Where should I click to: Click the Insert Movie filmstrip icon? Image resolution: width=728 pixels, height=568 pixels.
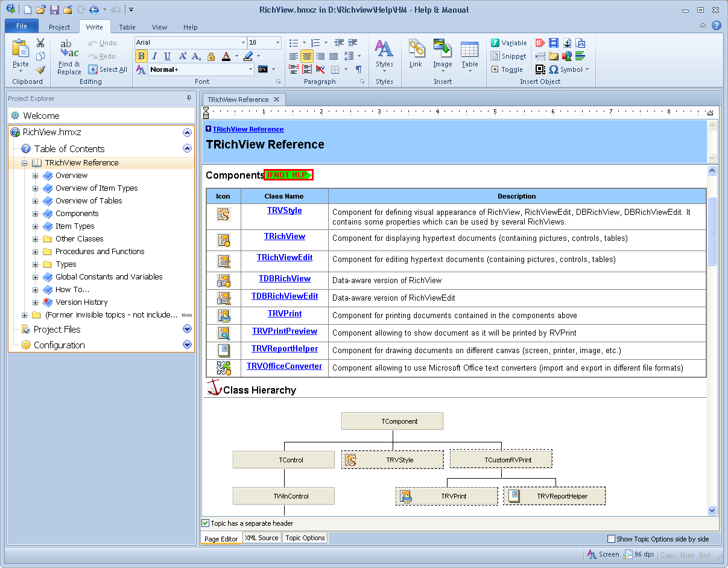point(553,43)
